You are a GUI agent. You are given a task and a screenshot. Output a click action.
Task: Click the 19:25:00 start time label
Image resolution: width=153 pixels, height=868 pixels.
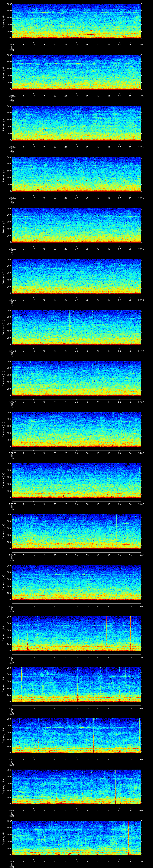point(12,606)
